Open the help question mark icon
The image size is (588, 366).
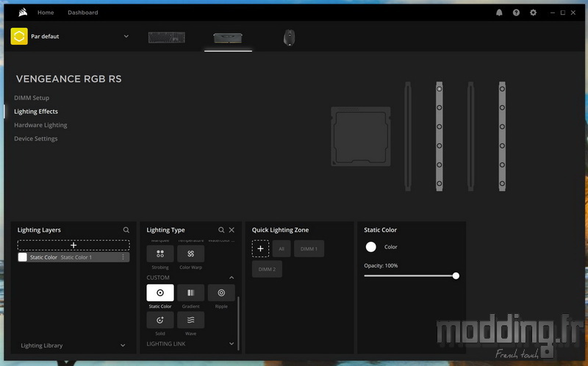(x=516, y=12)
